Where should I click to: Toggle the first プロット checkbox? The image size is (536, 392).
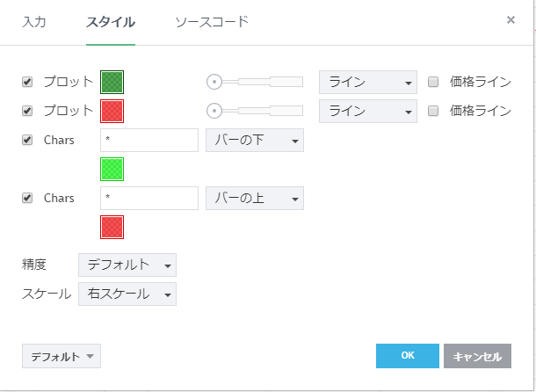(x=27, y=82)
